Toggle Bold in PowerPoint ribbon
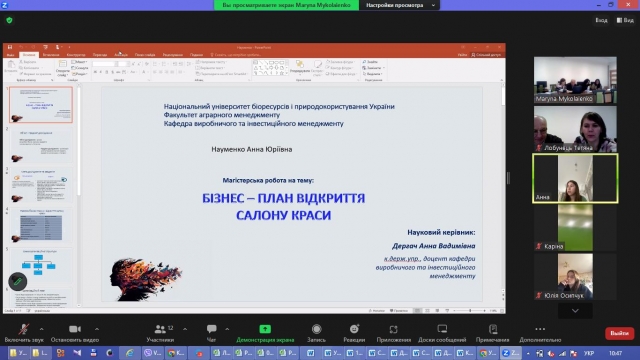Image resolution: width=640 pixels, height=360 pixels. coord(95,72)
